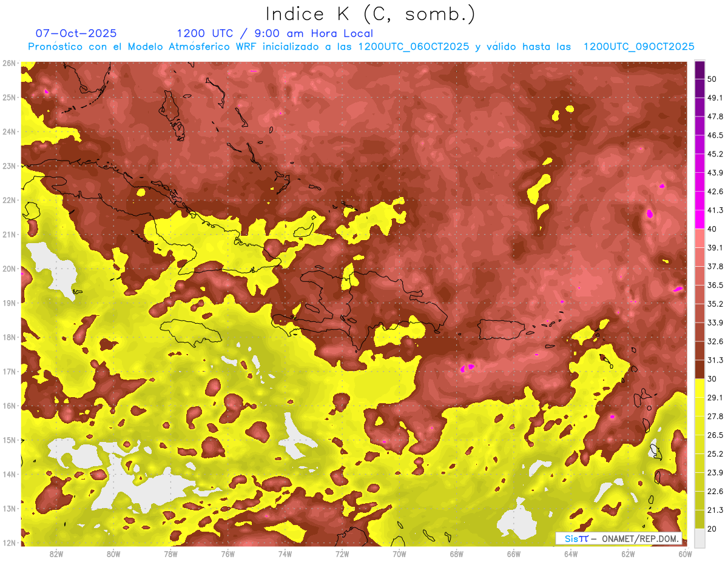Click the "39.1" color scale label
The image size is (728, 562).
click(715, 247)
